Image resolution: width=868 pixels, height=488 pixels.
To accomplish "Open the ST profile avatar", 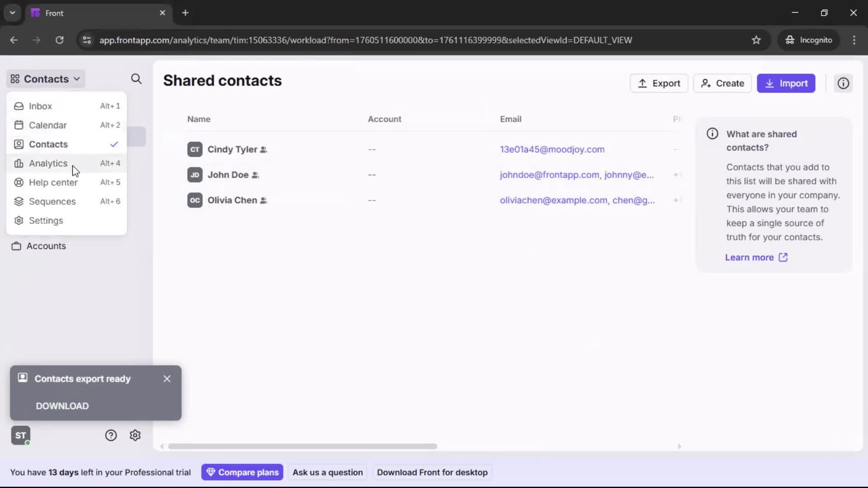I will 20,435.
